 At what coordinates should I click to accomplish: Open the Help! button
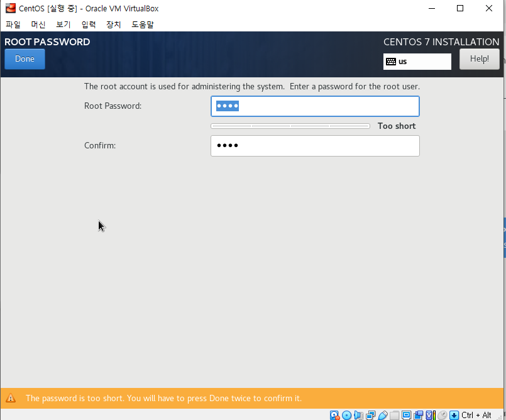(x=479, y=58)
